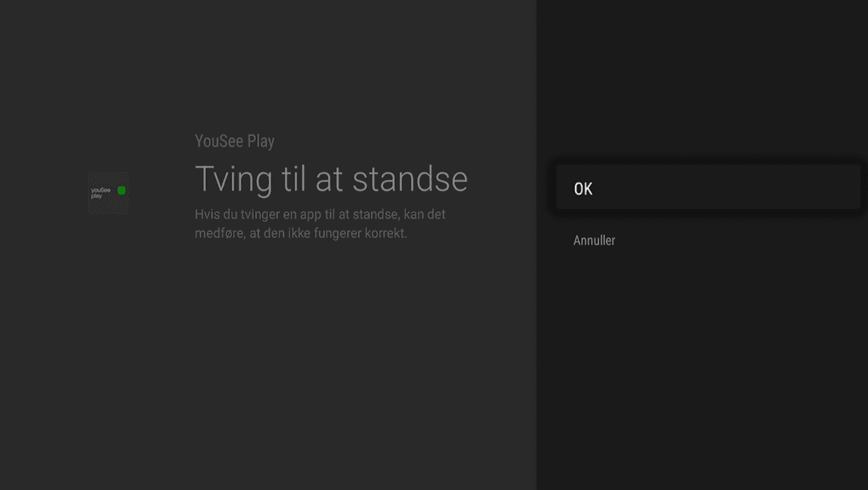The image size is (868, 490).
Task: Click the line reading Hvis du tvinger en app
Action: pos(320,214)
